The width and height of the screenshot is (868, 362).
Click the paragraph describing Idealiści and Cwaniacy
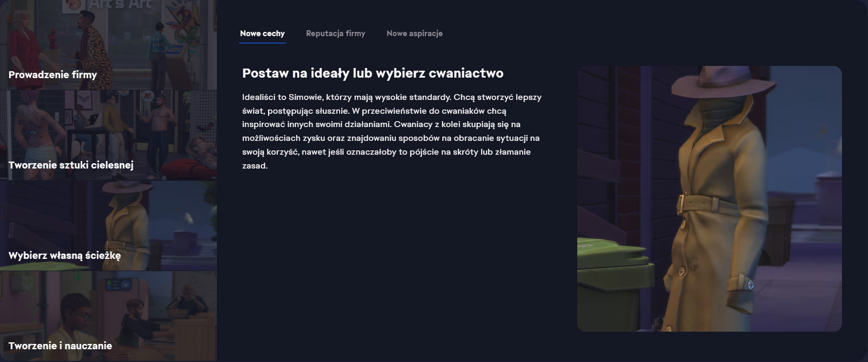tap(392, 131)
